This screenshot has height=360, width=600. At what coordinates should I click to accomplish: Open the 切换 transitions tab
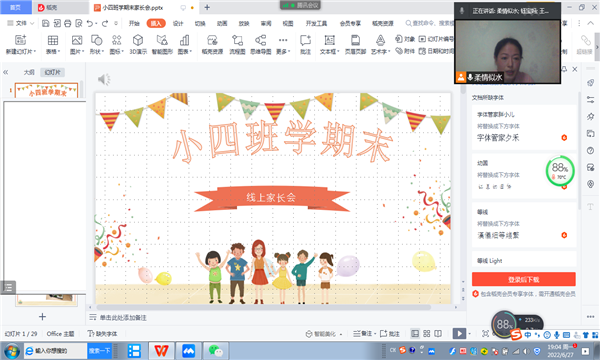200,23
